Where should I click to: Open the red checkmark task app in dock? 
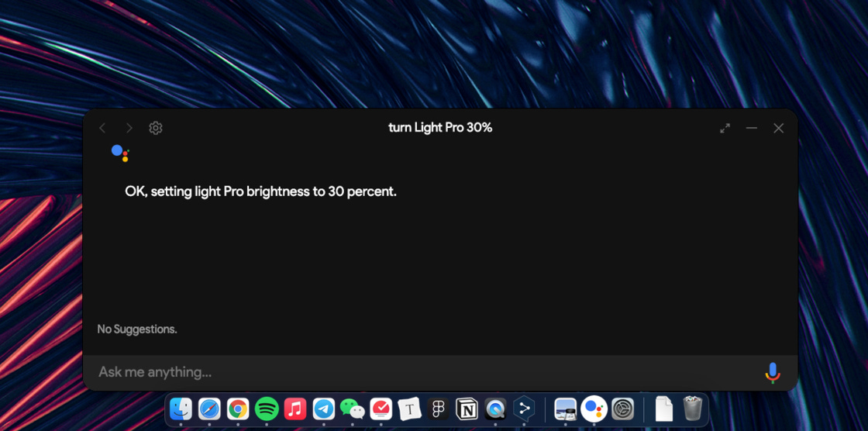click(x=381, y=409)
